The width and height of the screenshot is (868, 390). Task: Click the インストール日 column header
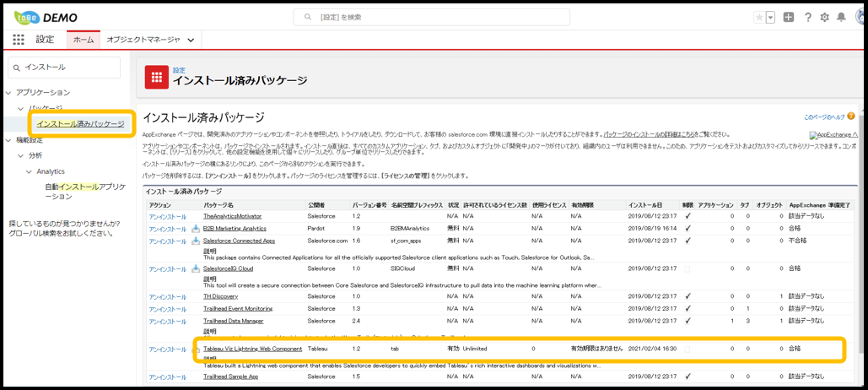click(644, 204)
